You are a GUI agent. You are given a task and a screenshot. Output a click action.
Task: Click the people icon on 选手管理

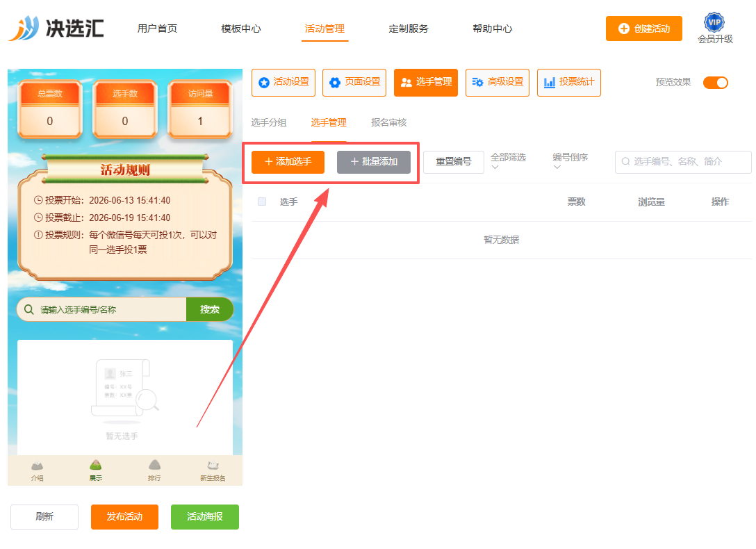(x=406, y=83)
